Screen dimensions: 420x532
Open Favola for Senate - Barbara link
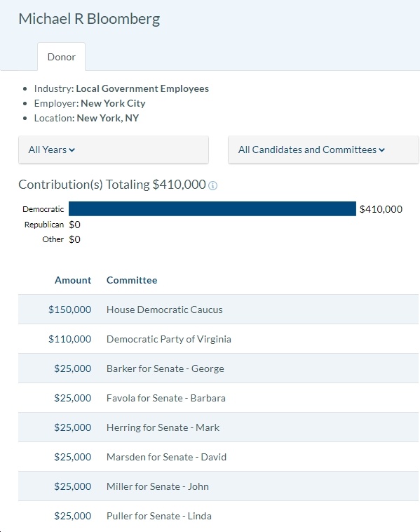click(x=165, y=398)
